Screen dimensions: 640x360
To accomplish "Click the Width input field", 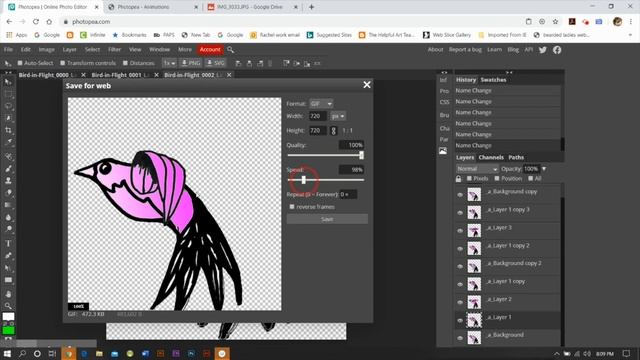I will coord(318,116).
